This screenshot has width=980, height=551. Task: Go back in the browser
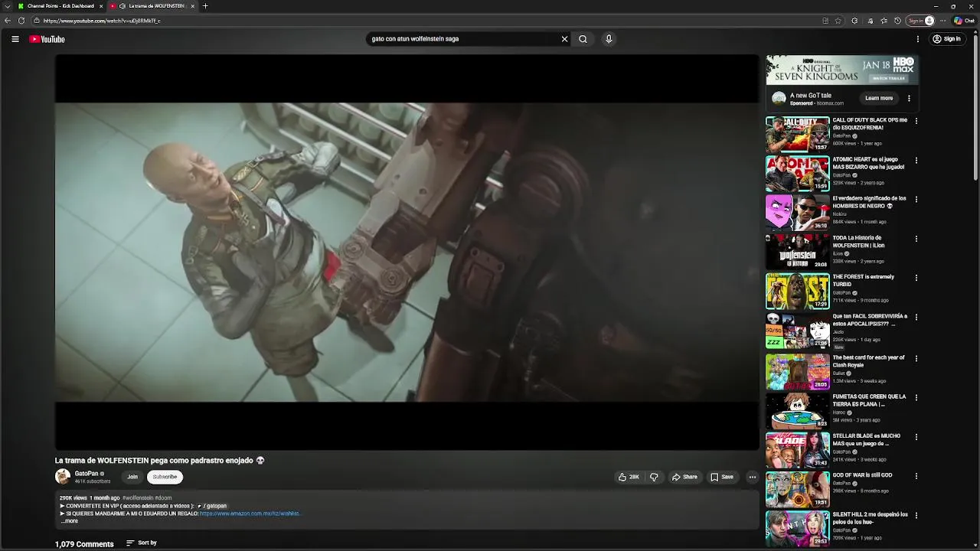click(8, 21)
